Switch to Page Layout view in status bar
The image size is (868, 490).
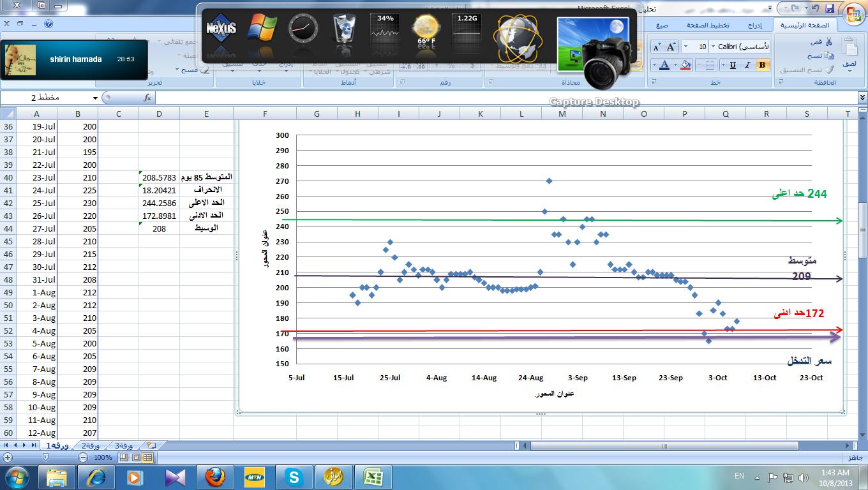(136, 457)
